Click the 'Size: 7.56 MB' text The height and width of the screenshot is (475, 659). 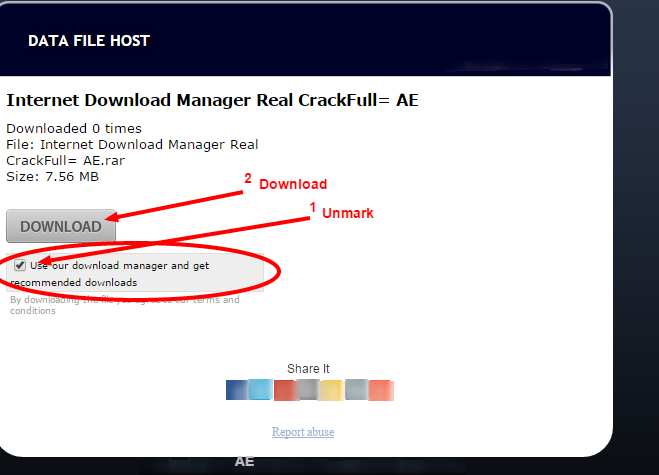pos(53,177)
